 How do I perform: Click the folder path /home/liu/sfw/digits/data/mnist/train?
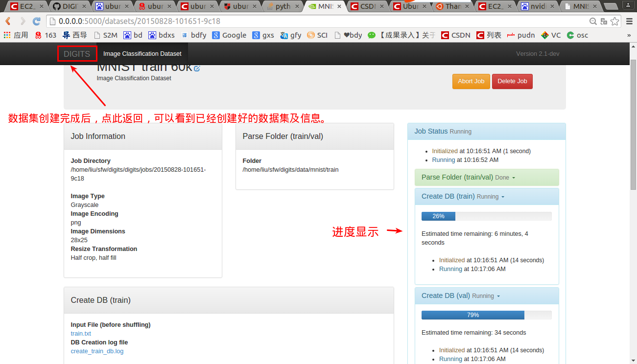(290, 170)
